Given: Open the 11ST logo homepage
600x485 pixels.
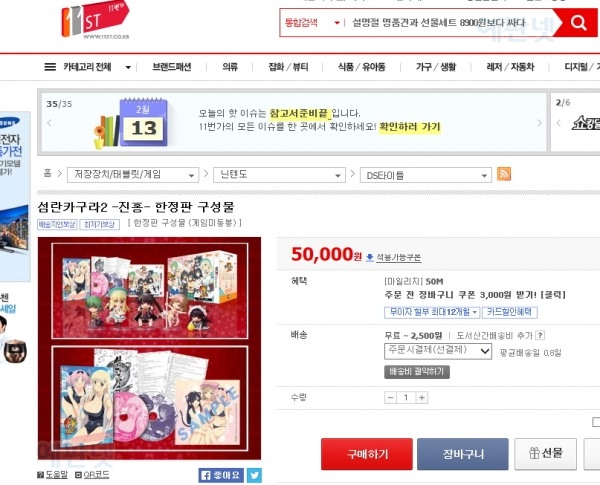Looking at the screenshot, I should [x=95, y=20].
